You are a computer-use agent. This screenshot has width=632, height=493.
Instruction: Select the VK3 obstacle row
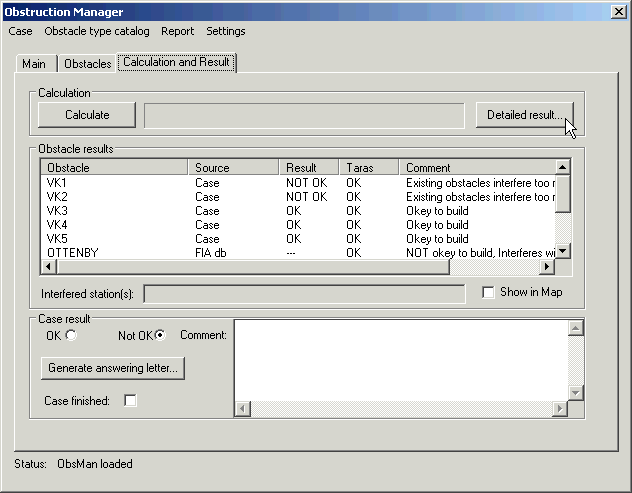pyautogui.click(x=298, y=211)
